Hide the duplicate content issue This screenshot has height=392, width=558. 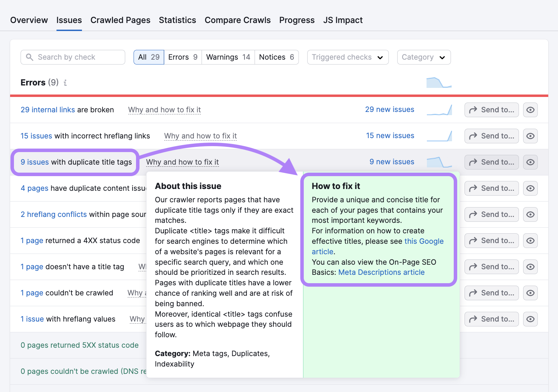tap(530, 188)
